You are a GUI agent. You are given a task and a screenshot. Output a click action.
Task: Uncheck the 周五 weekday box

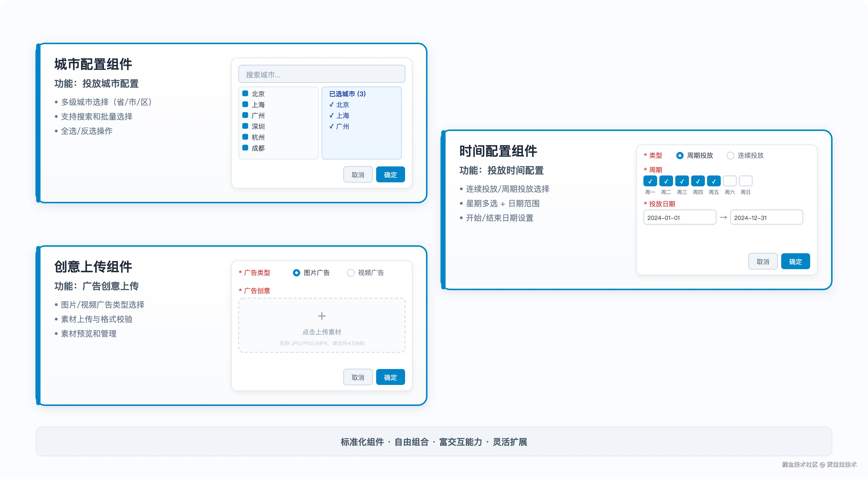714,181
